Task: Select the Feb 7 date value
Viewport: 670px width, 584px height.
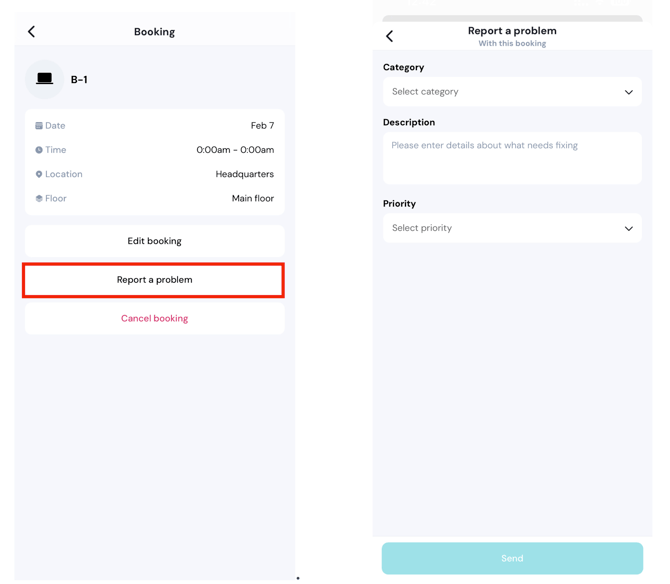Action: (262, 126)
